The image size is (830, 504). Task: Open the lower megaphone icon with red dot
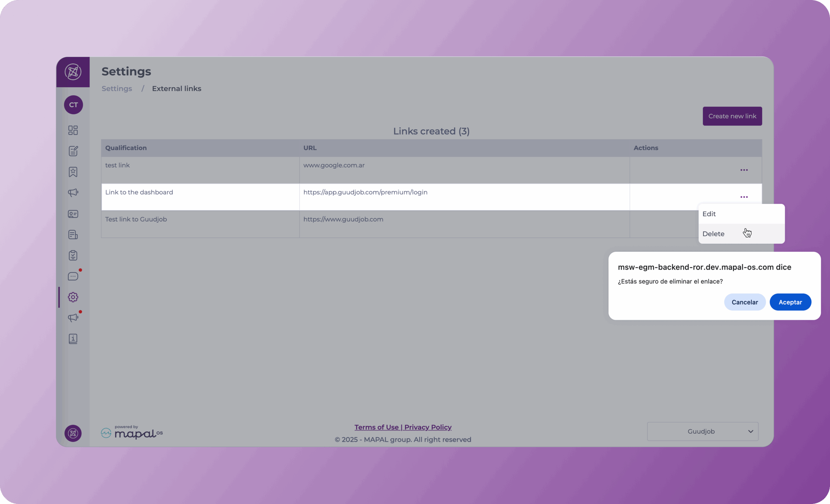click(x=73, y=318)
